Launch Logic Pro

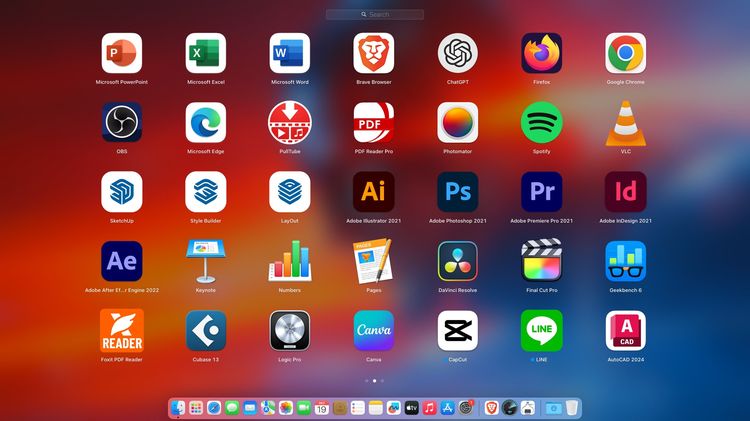click(x=289, y=330)
